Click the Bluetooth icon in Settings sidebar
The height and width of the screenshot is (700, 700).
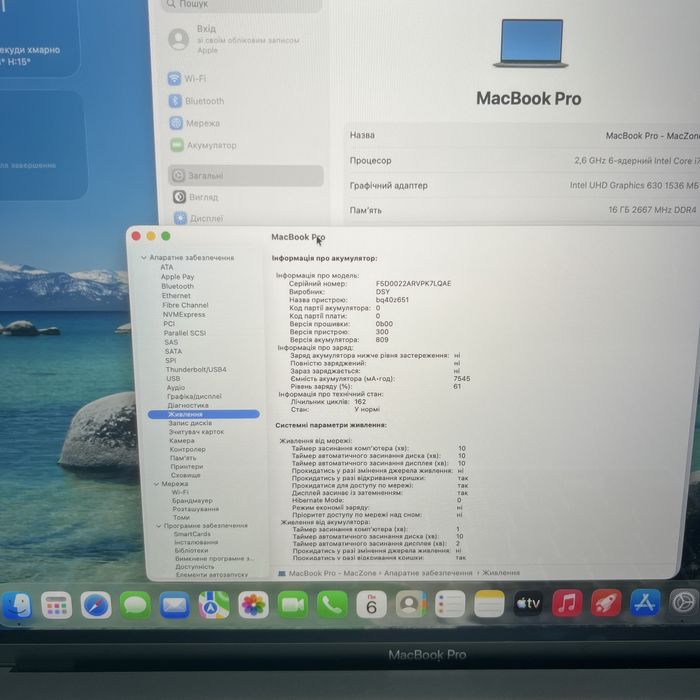click(175, 101)
